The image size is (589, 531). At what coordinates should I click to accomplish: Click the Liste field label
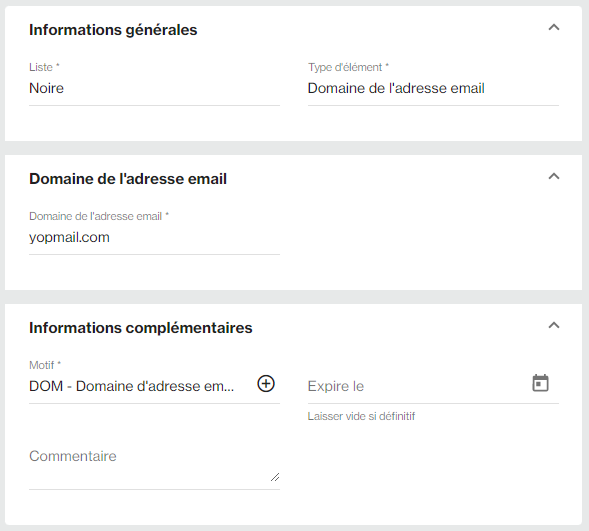pos(44,67)
